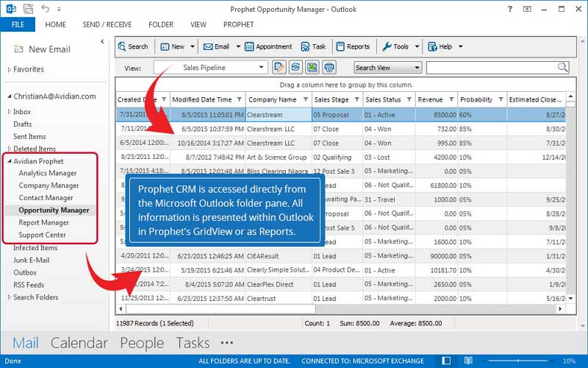Click the Appointment toolbar button
This screenshot has height=368, width=588.
tap(268, 46)
